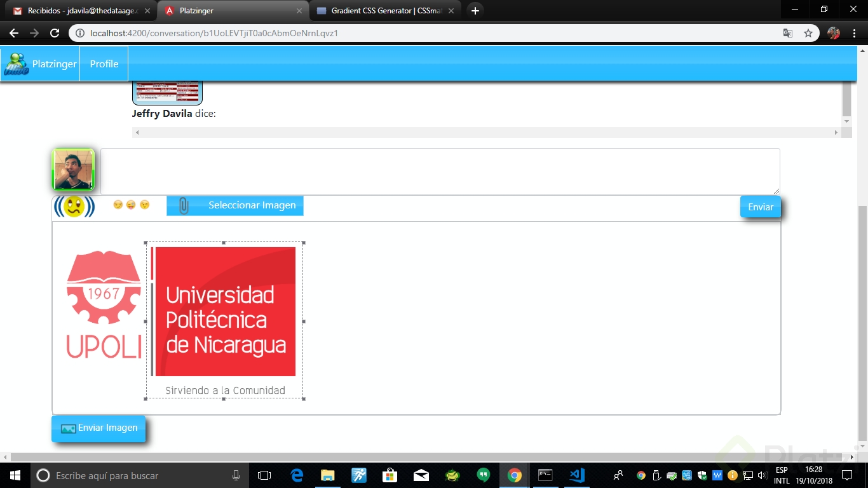Click the bottom-right crop handle of the selection
Screen dimensions: 868x488
click(x=303, y=398)
